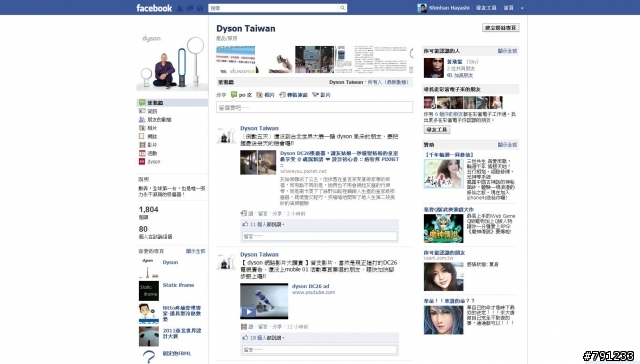Open third photo in top photo strip
Image resolution: width=640 pixels, height=364 pixels.
[x=314, y=60]
